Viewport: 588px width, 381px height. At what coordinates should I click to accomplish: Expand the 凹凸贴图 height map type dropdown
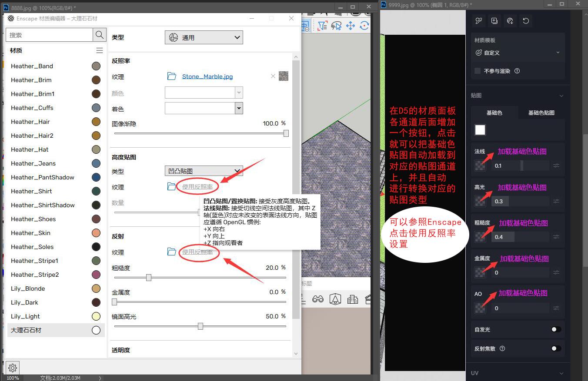(204, 171)
